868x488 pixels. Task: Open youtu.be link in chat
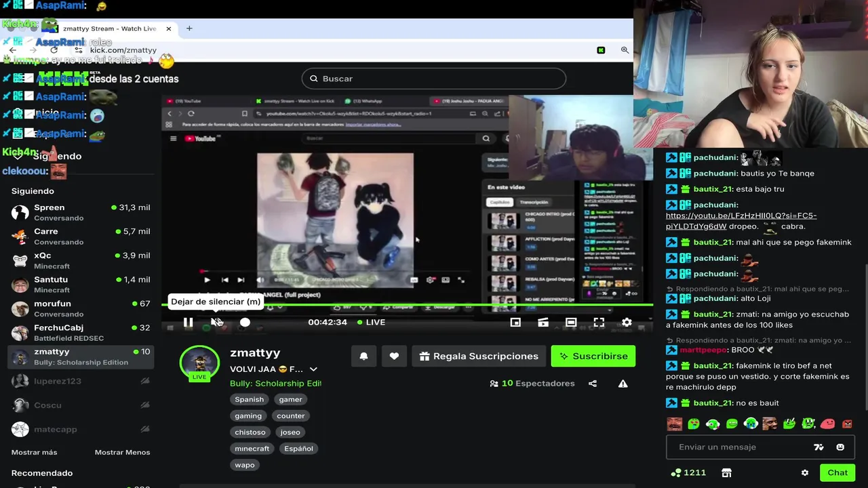[741, 221]
